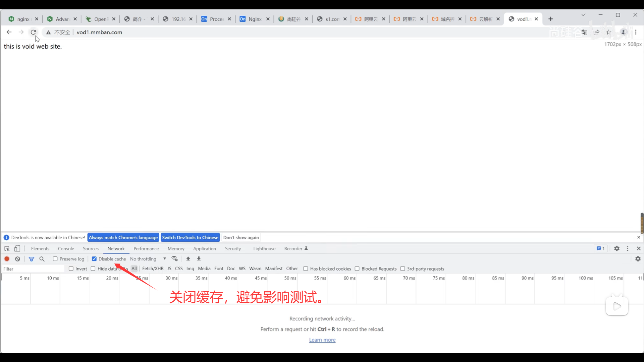The image size is (644, 362).
Task: Toggle the device toolbar icon
Action: (17, 249)
